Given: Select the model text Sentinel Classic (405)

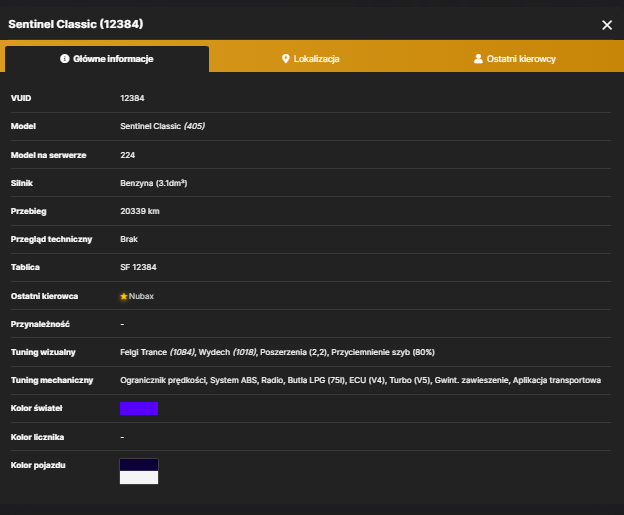Looking at the screenshot, I should tap(162, 126).
